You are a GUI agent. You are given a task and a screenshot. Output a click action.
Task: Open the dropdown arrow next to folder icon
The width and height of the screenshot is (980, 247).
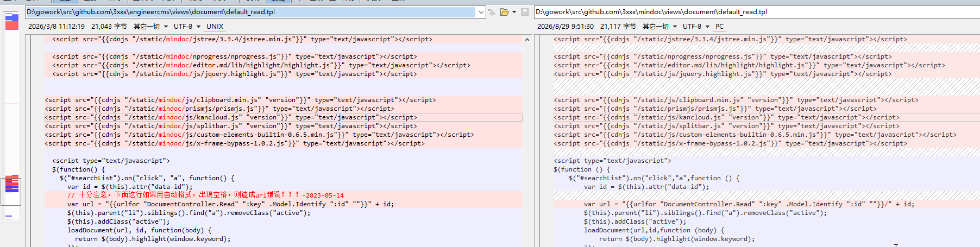click(x=514, y=12)
